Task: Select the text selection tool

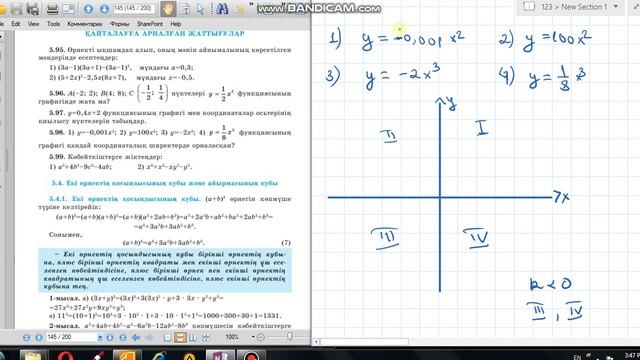Action: click(x=185, y=9)
